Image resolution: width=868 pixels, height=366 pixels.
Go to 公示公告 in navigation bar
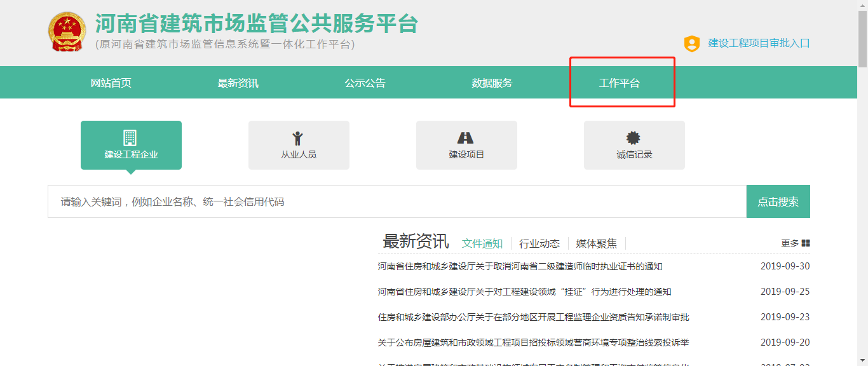point(365,83)
